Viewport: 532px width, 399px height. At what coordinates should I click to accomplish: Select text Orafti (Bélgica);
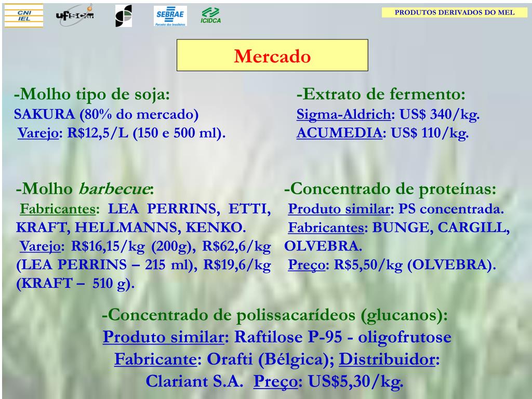click(271, 359)
